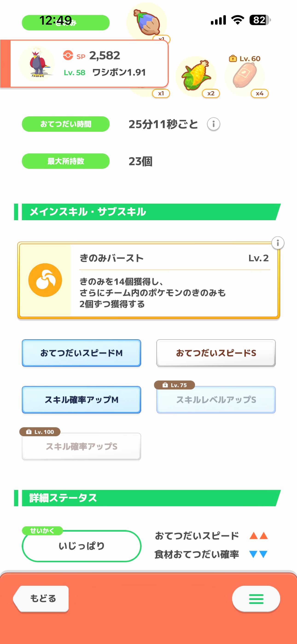297x644 pixels.
Task: Tap the orange きのみバースト skill icon
Action: pos(45,280)
